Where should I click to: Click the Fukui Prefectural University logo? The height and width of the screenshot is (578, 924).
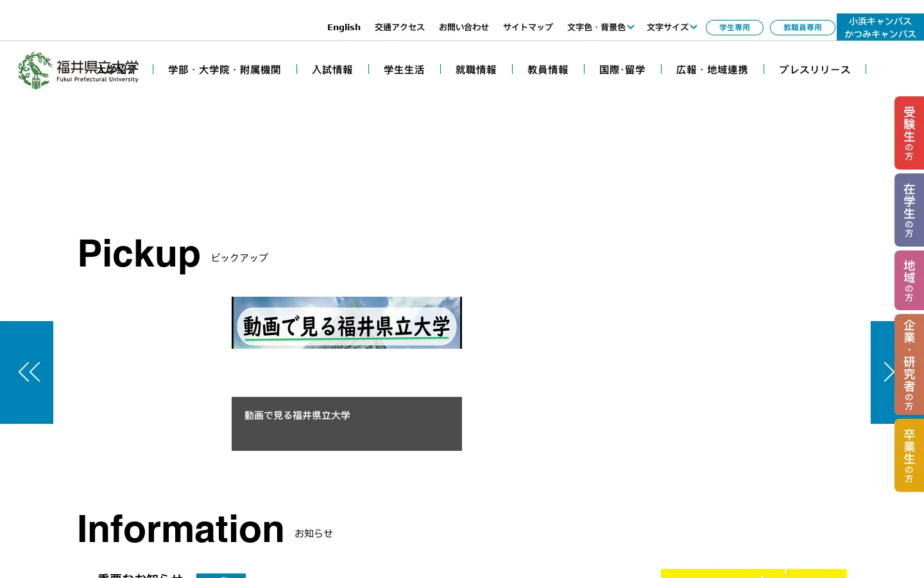point(78,71)
